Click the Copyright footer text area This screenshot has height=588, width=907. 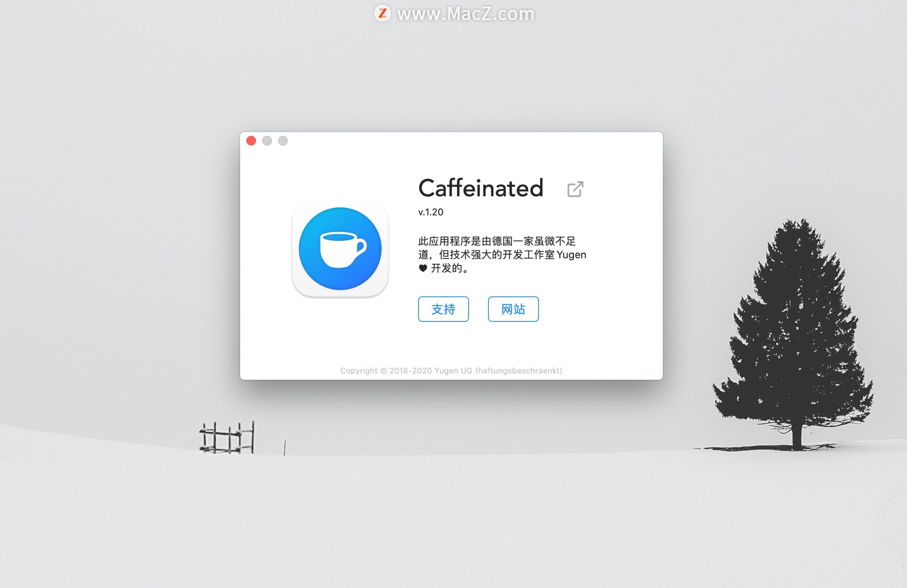453,369
